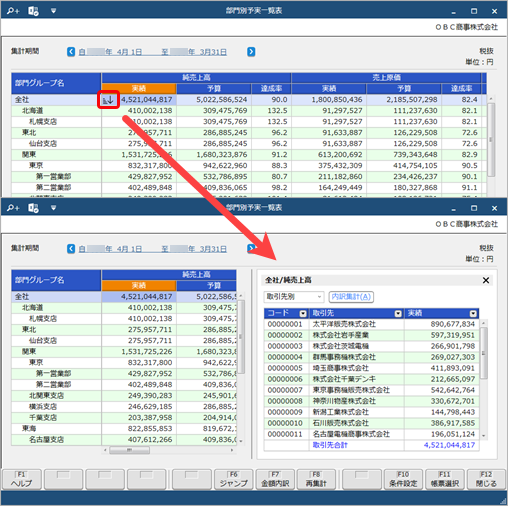Viewport: 508px width, 506px height.
Task: Expand the 取引先別 combo box
Action: (294, 296)
